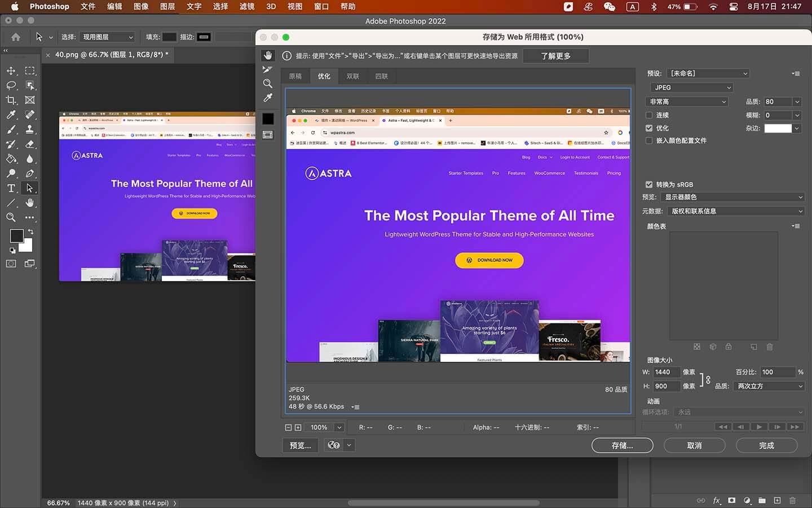The width and height of the screenshot is (812, 508).
Task: Choose the Zoom tool in Save for Web dialog
Action: pos(268,84)
